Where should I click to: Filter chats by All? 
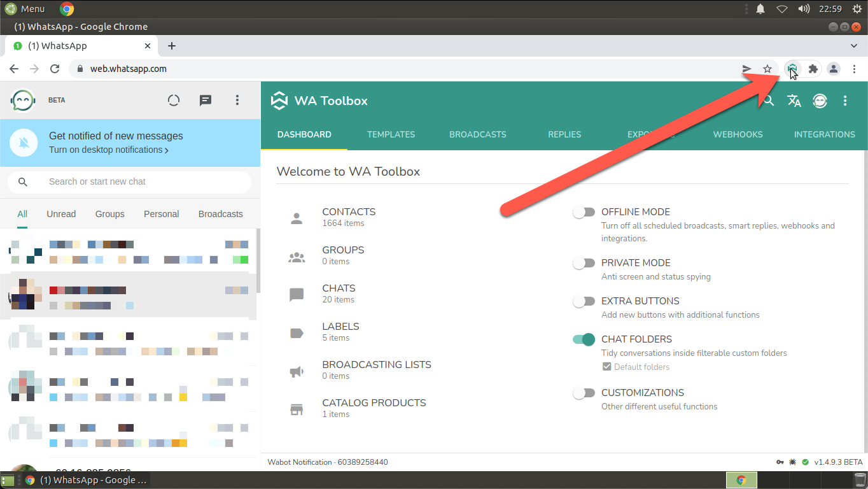pyautogui.click(x=22, y=214)
